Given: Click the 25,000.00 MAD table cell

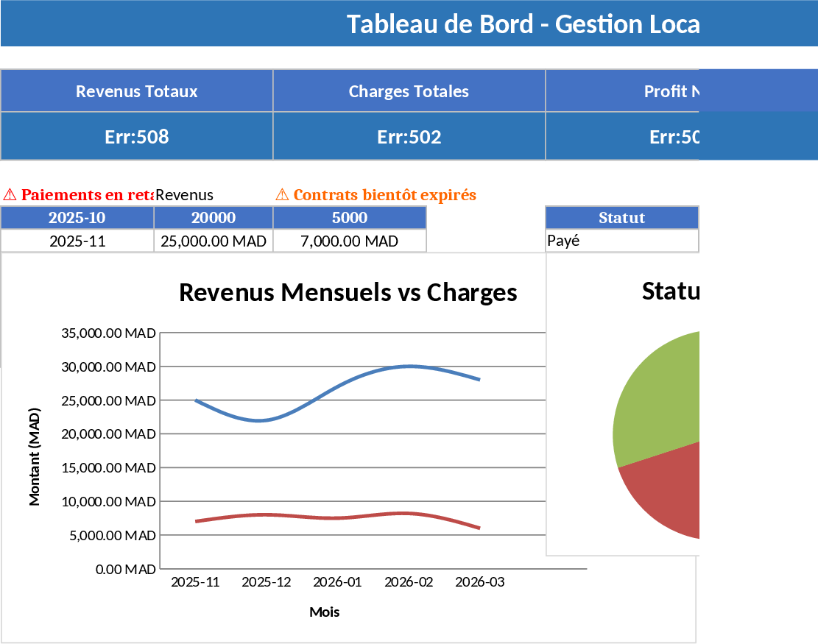Looking at the screenshot, I should [x=214, y=241].
